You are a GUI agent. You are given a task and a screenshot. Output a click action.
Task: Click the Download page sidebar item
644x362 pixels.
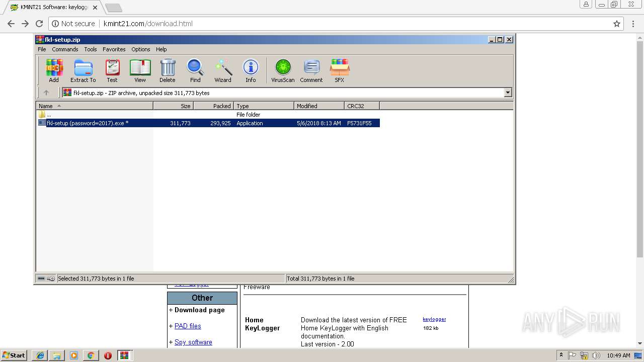(x=200, y=310)
